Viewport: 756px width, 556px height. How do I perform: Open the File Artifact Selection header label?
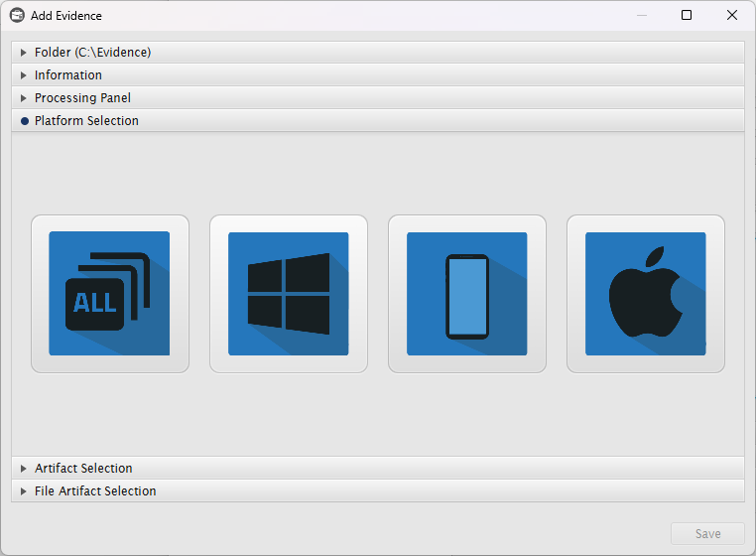[95, 490]
